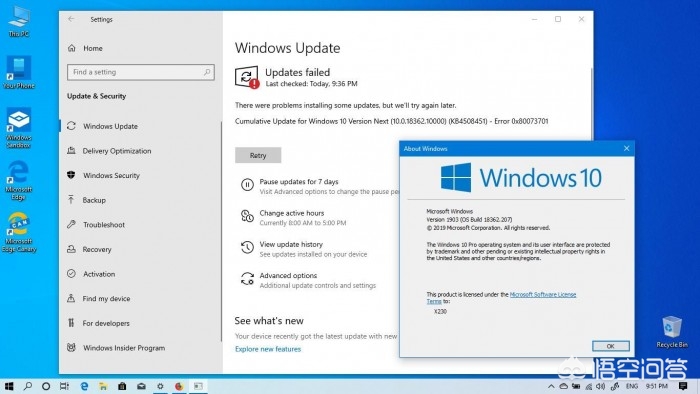Open File Explorer from taskbar

pos(103,386)
